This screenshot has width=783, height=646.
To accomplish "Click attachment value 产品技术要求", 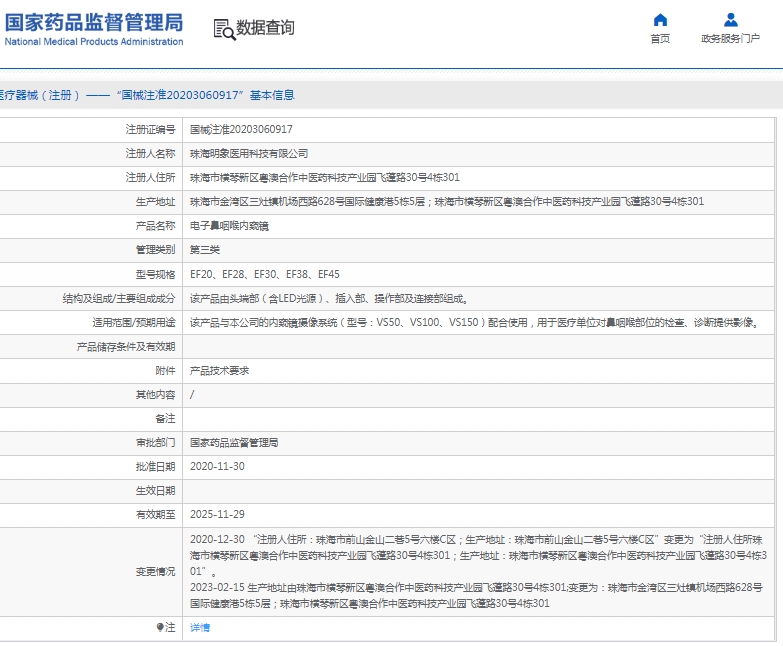I will click(x=219, y=370).
